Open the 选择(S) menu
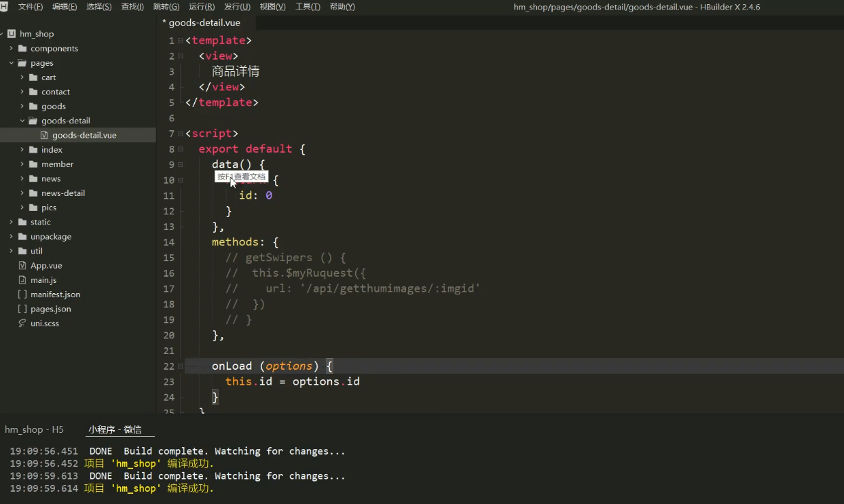 (99, 7)
